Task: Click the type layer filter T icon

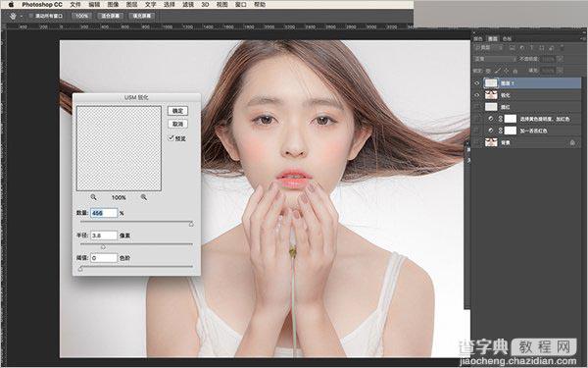Action: tap(532, 48)
